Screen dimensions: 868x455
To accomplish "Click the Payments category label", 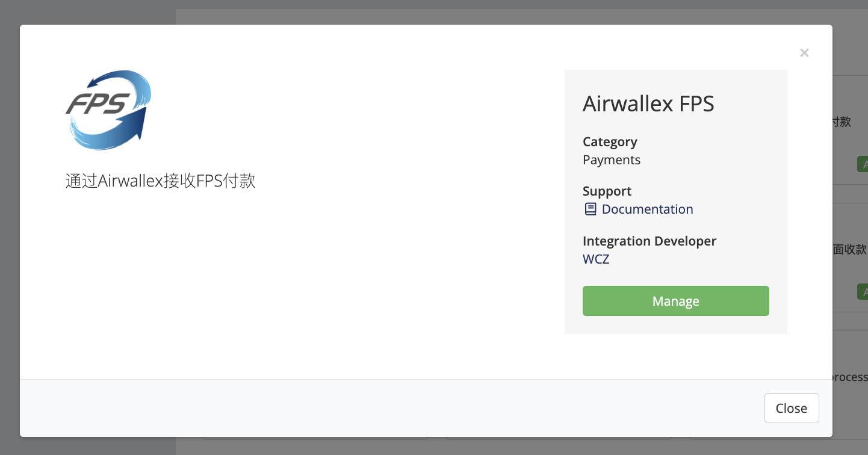I will point(612,159).
